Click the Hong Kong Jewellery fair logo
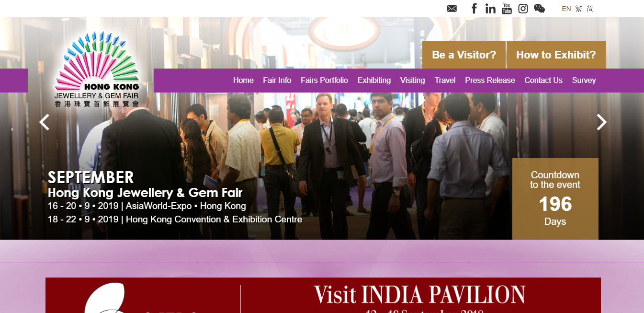 pos(97,69)
